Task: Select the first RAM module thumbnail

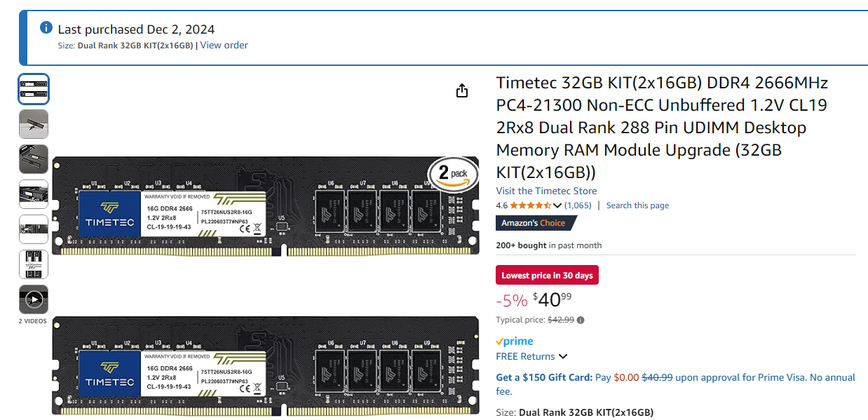Action: click(x=34, y=88)
